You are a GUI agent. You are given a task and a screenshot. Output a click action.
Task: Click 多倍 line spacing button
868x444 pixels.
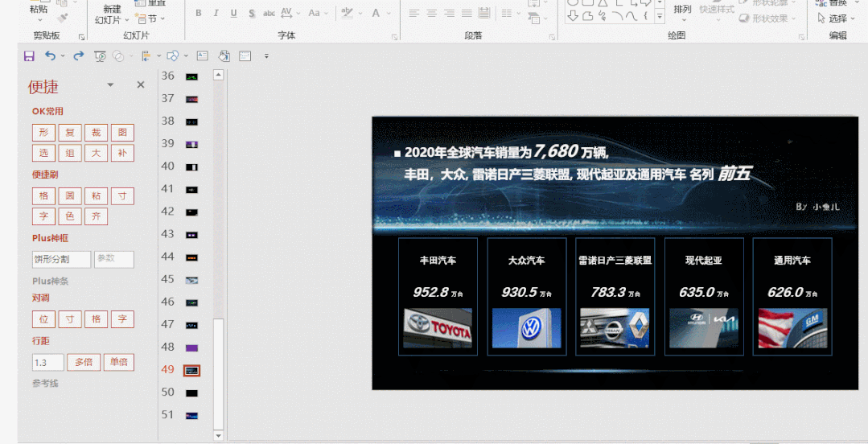pyautogui.click(x=84, y=362)
